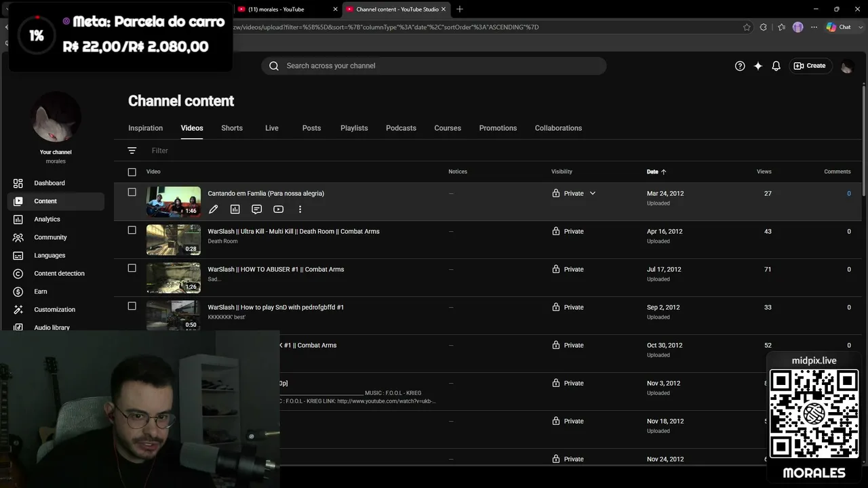Click the pencil edit details icon

click(213, 209)
